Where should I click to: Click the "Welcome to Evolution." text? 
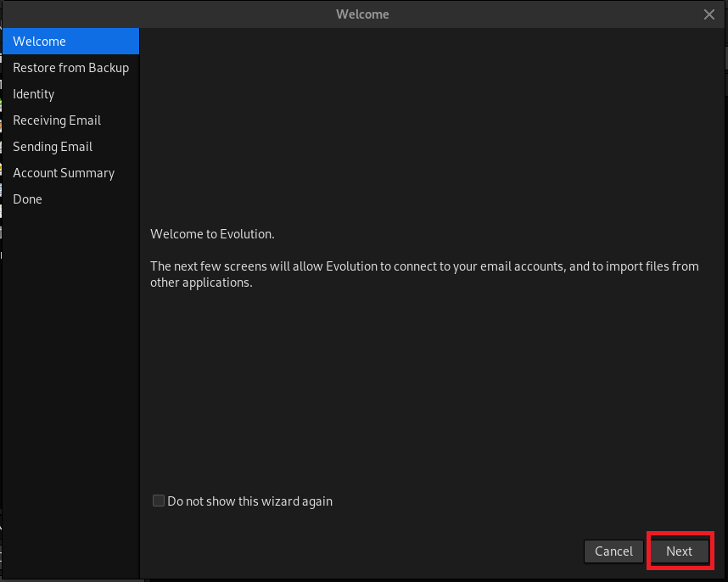coord(212,234)
